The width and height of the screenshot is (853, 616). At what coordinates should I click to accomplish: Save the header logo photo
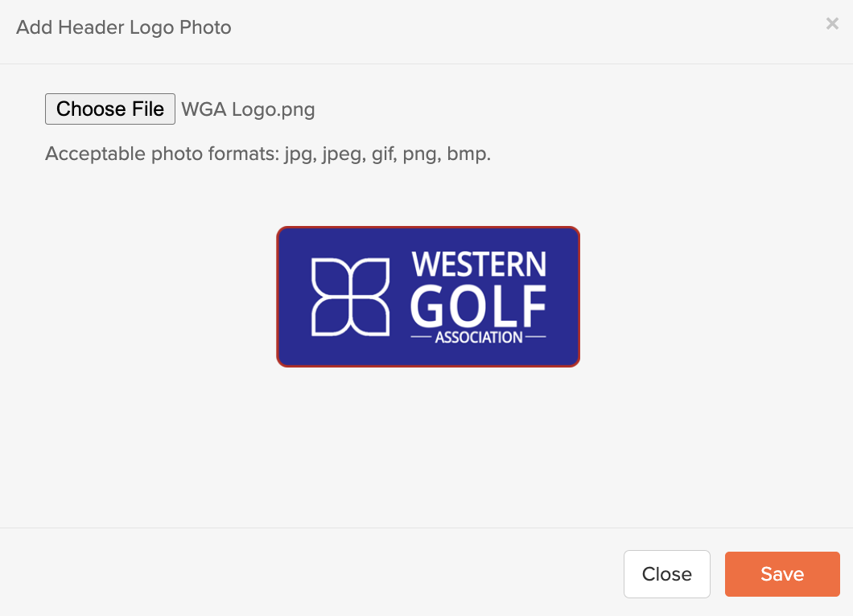pos(782,574)
